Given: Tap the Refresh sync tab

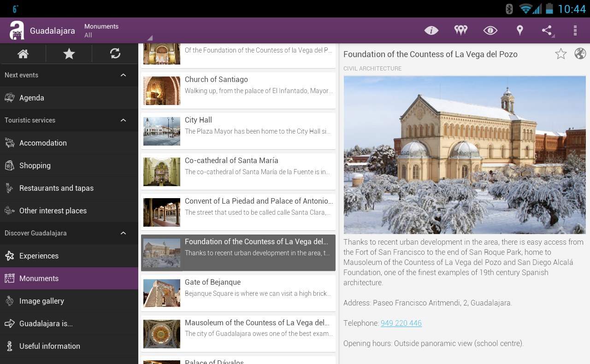Looking at the screenshot, I should tap(115, 53).
